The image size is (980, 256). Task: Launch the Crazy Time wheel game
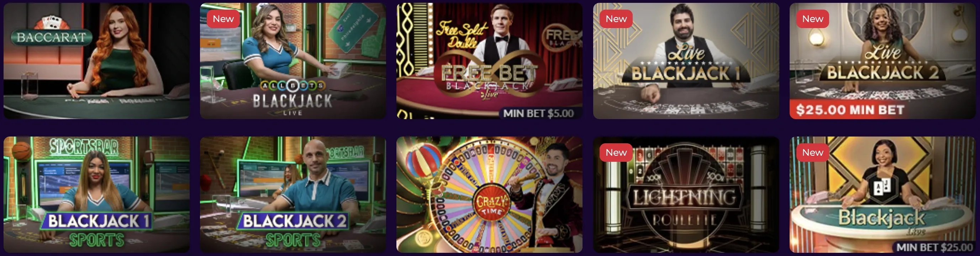(x=489, y=194)
